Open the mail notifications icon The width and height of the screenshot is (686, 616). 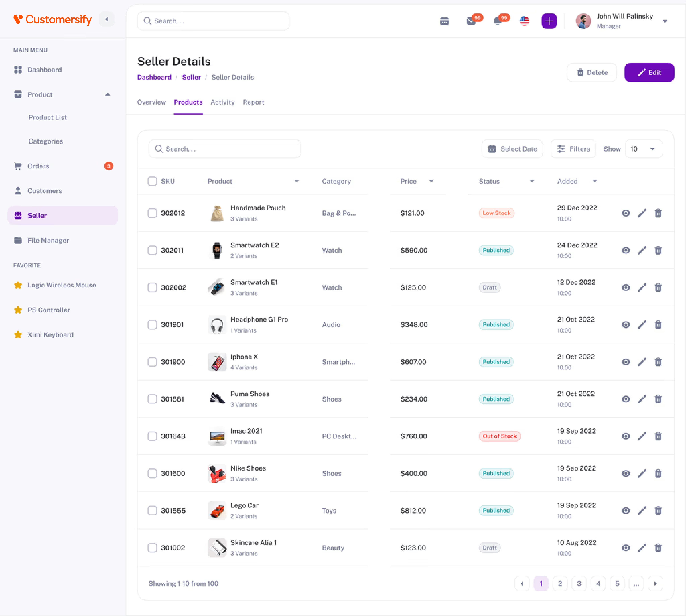(x=471, y=21)
